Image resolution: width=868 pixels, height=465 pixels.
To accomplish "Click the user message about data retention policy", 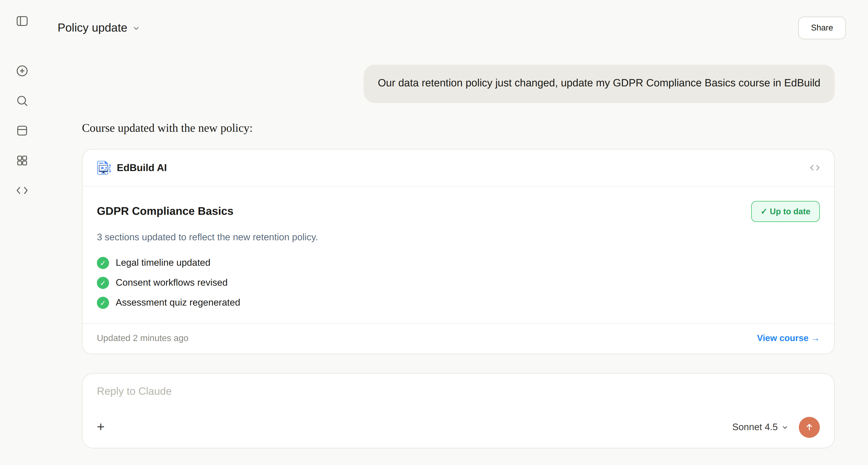I will [599, 83].
